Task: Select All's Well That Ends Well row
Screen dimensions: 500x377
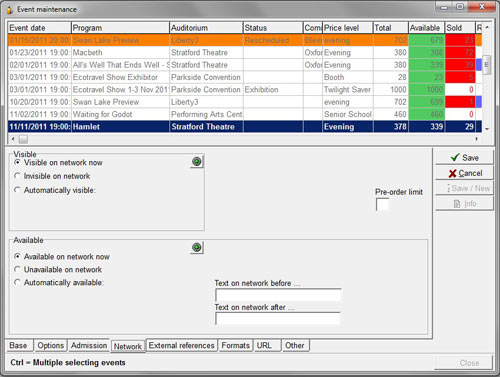Action: point(245,65)
